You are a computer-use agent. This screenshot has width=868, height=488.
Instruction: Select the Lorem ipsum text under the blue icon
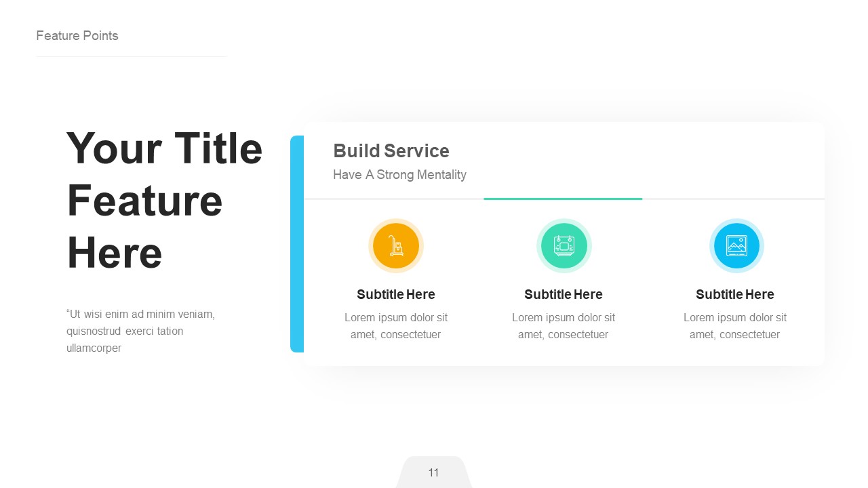pos(735,326)
